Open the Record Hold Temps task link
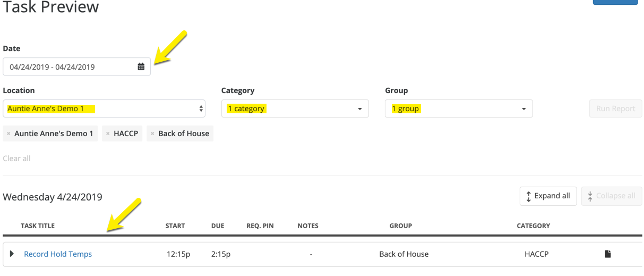The image size is (644, 276). 58,254
